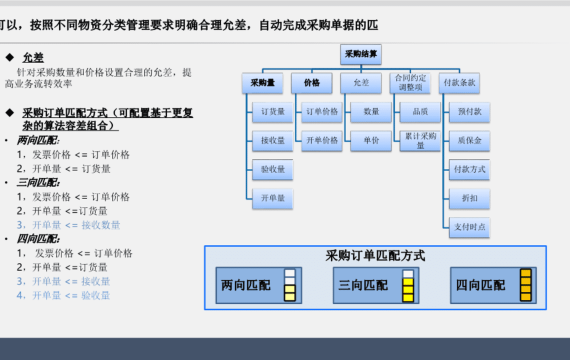Click blue text 3. 开单量 <= 接收数量
570x360 pixels.
[x=68, y=225]
